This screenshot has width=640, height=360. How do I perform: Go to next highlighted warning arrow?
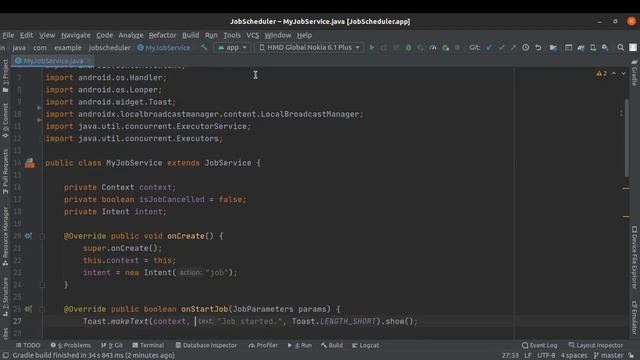[623, 73]
